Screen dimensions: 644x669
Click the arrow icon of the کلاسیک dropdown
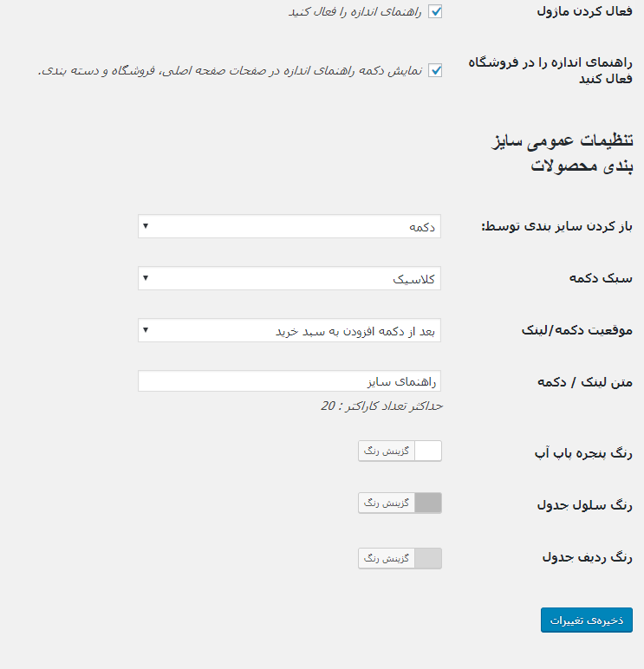pos(146,278)
